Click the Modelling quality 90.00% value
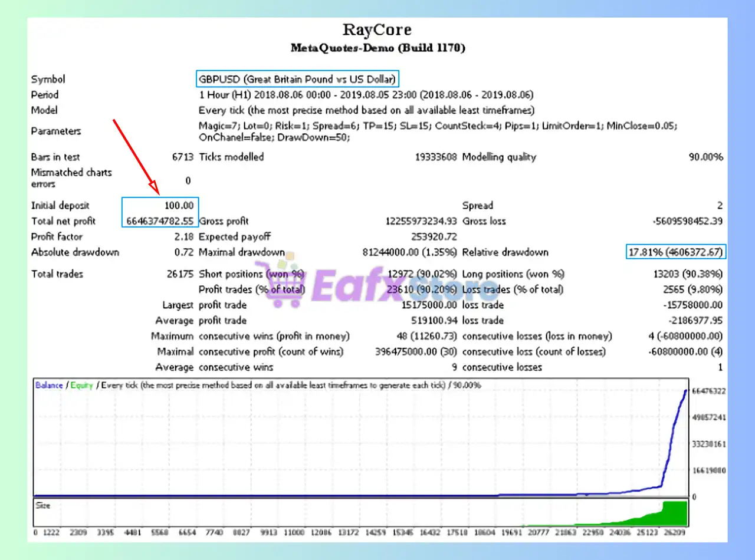Image resolution: width=755 pixels, height=560 pixels. coord(705,157)
